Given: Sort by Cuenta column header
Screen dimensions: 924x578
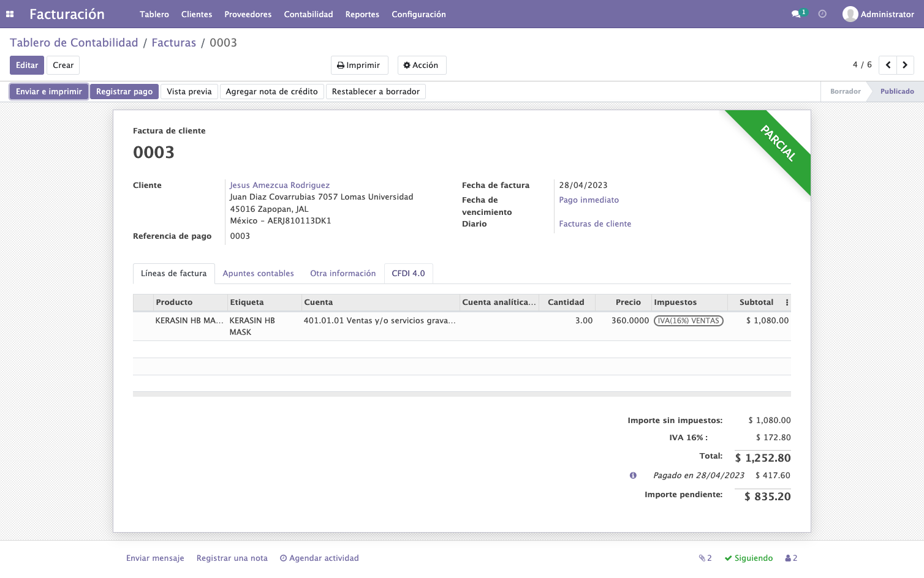Looking at the screenshot, I should [381, 302].
